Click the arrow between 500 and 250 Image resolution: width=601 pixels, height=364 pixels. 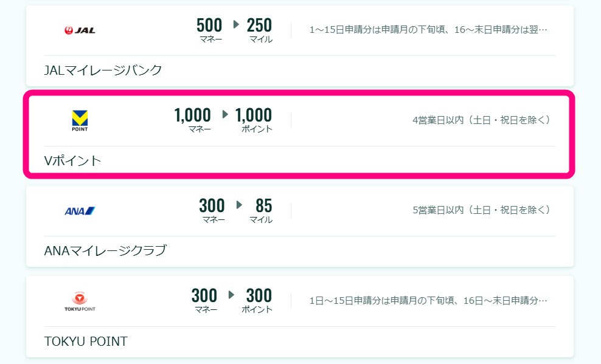tap(236, 24)
